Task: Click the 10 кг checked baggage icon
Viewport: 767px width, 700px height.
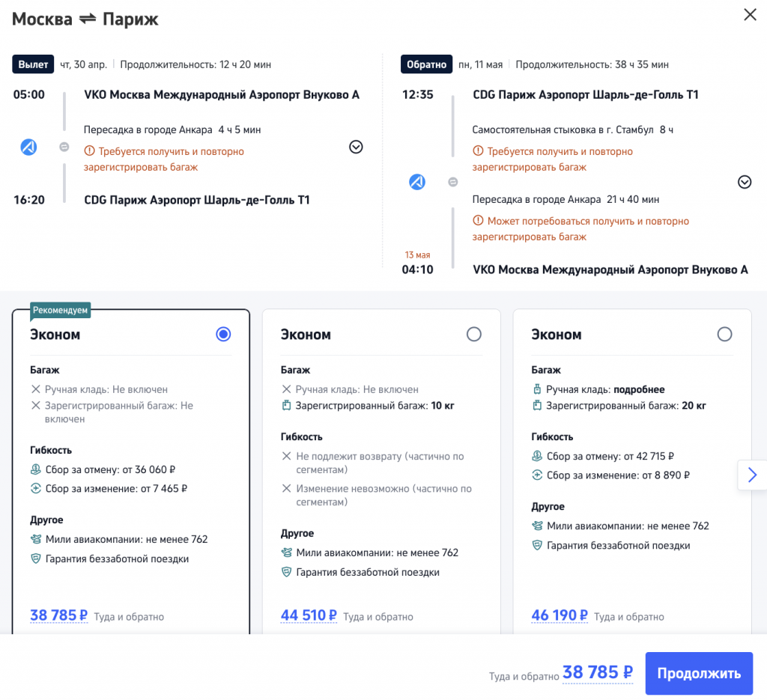Action: point(285,406)
